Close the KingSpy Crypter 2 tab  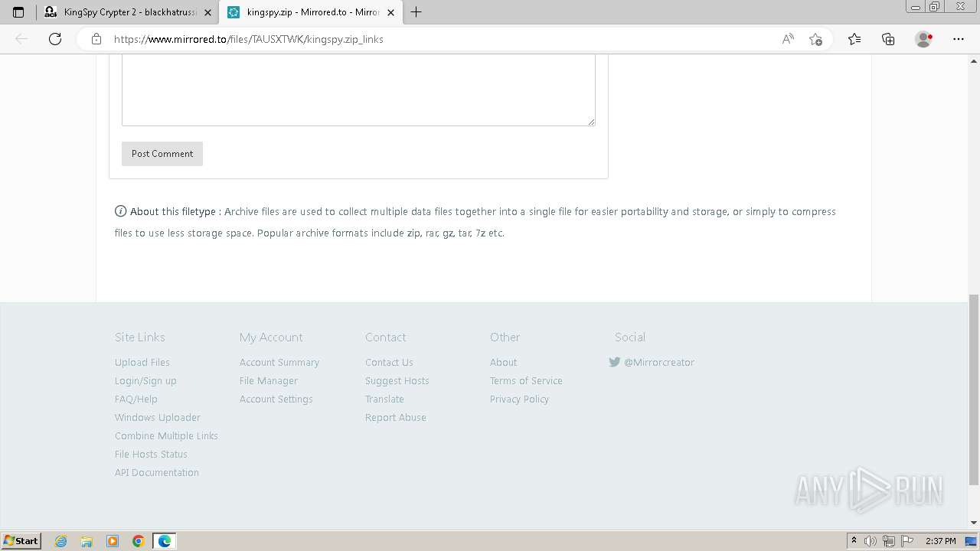(207, 12)
